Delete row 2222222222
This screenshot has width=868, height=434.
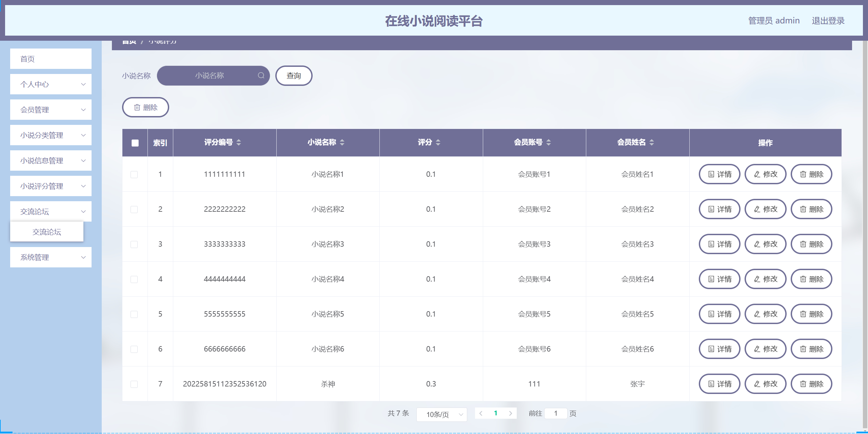[x=811, y=209]
